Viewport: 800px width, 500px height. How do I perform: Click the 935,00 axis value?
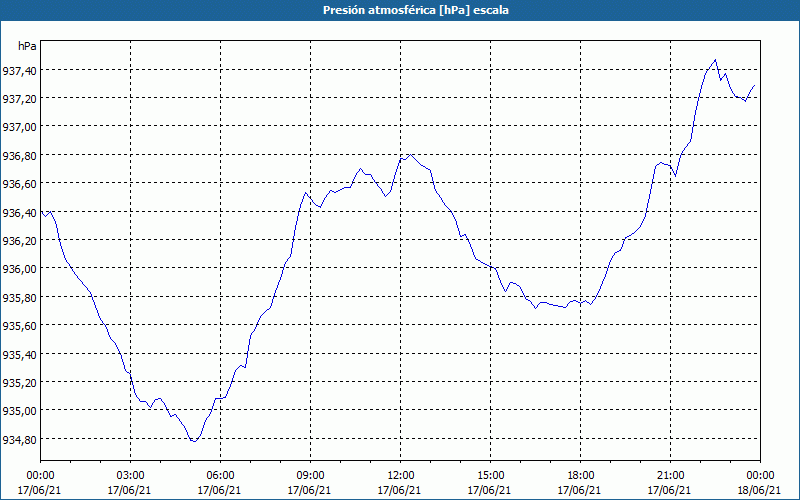(x=19, y=411)
